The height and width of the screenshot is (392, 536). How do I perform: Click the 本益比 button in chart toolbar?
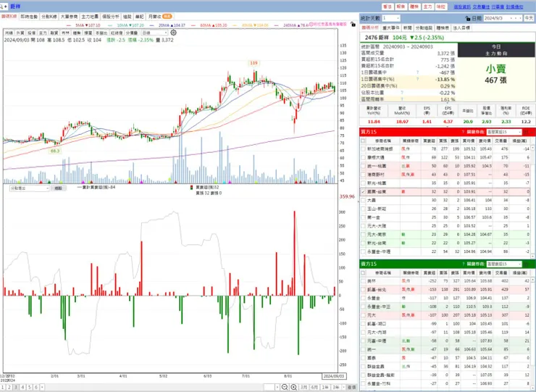pyautogui.click(x=101, y=33)
